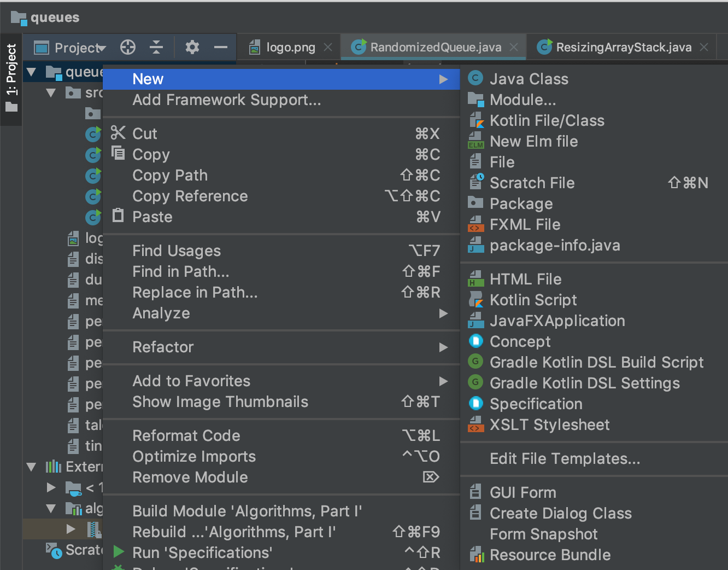The width and height of the screenshot is (728, 570).
Task: Click the Create Dialog Class icon
Action: [475, 513]
